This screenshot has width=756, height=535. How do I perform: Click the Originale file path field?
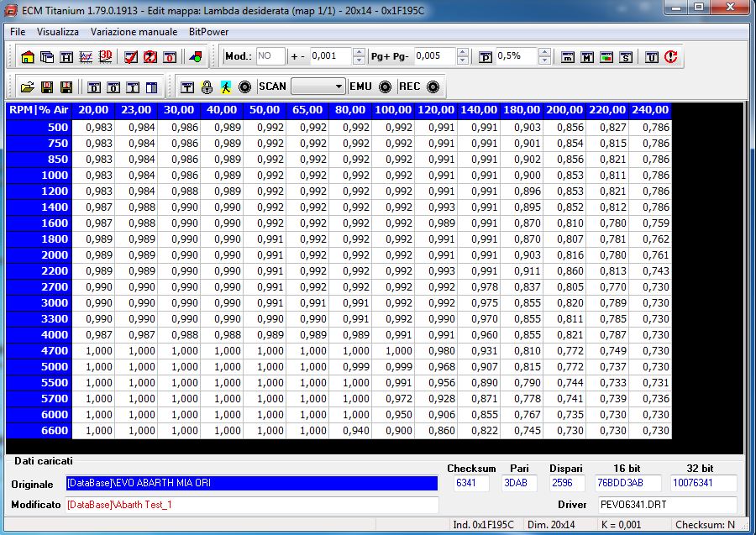point(252,483)
